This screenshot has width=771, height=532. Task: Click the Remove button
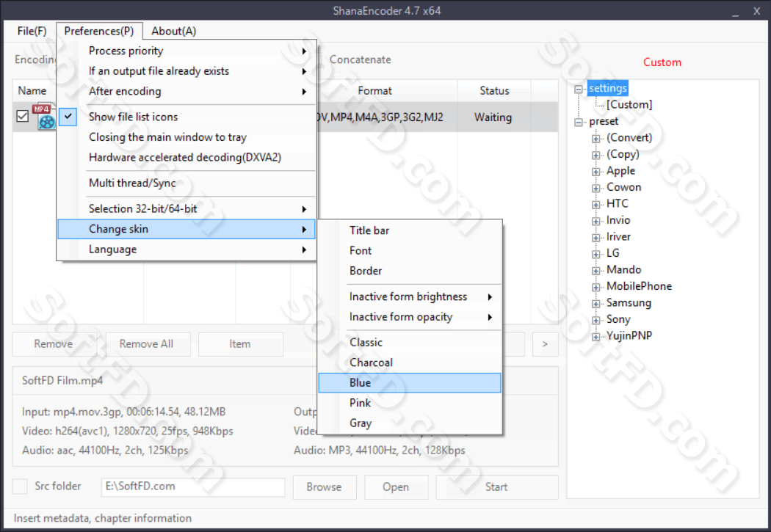point(53,344)
